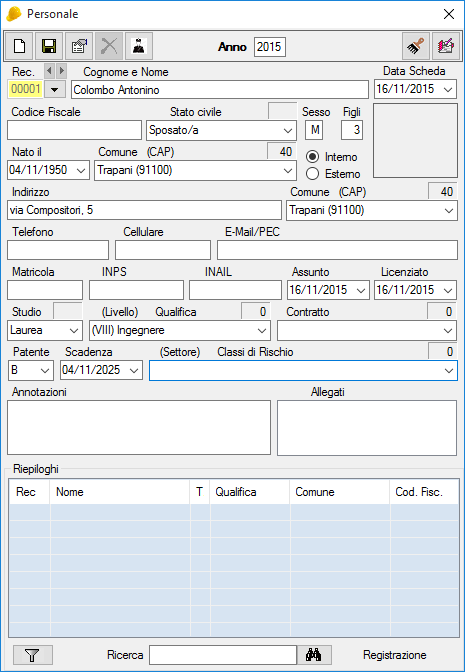Image resolution: width=465 pixels, height=672 pixels.
Task: Save record with floppy disk icon
Action: click(49, 46)
